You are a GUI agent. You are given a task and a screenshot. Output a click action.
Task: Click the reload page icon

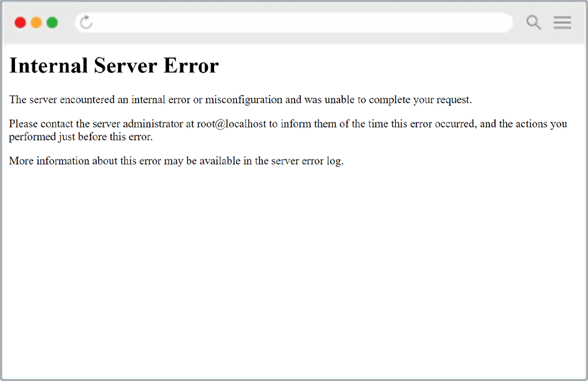pos(86,22)
